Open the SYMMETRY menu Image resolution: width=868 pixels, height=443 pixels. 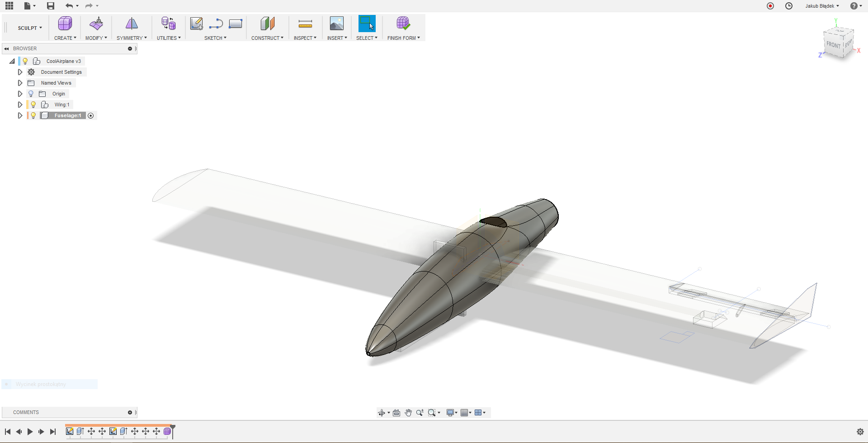tap(132, 38)
